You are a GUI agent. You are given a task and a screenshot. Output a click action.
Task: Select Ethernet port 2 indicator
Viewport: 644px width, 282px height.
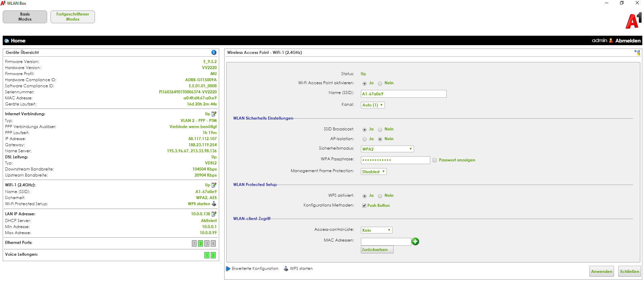click(x=201, y=244)
